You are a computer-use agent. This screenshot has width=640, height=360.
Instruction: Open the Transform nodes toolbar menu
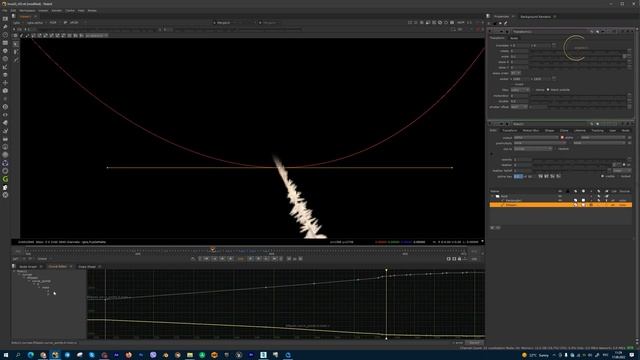tap(5, 83)
